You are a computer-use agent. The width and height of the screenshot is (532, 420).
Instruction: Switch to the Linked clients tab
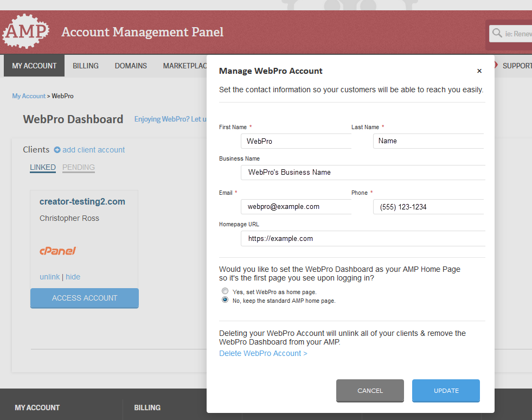point(43,167)
